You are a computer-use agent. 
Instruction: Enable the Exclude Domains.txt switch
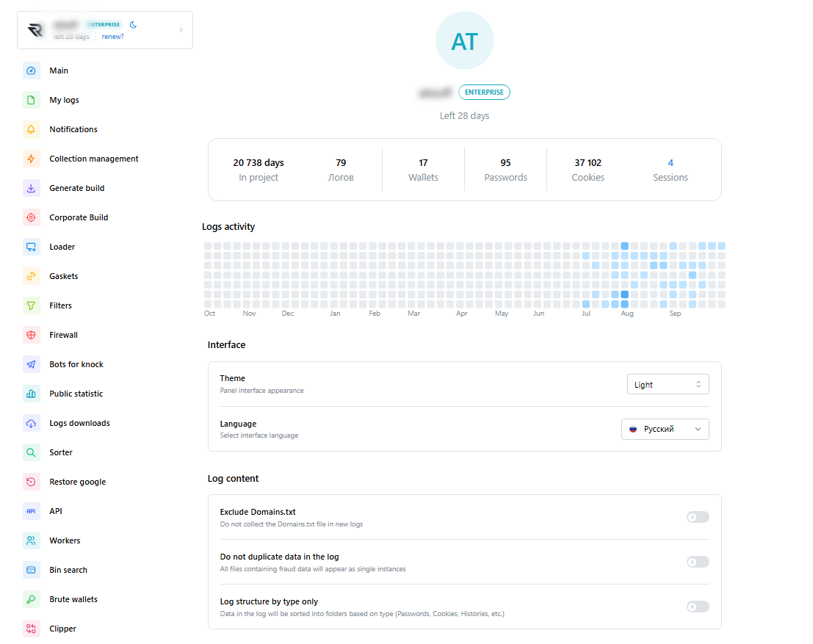tap(698, 517)
